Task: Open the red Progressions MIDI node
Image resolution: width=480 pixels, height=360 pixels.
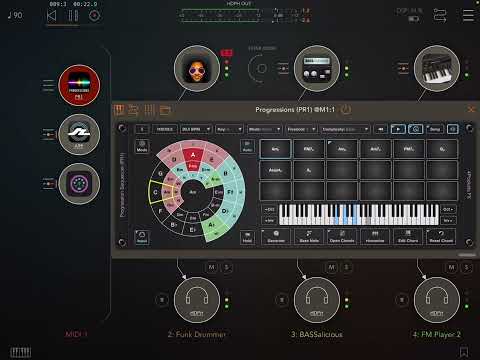Action: (79, 85)
